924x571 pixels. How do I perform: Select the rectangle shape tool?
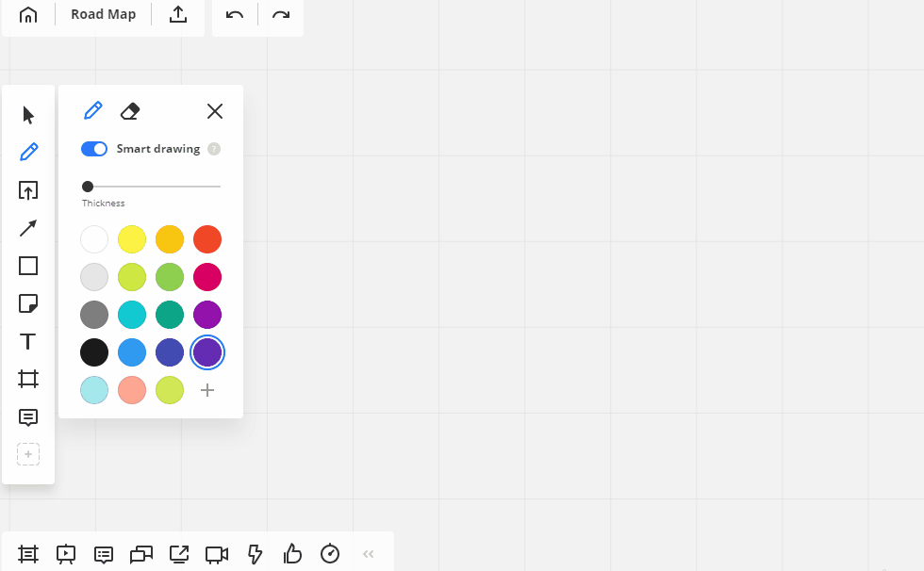tap(27, 266)
